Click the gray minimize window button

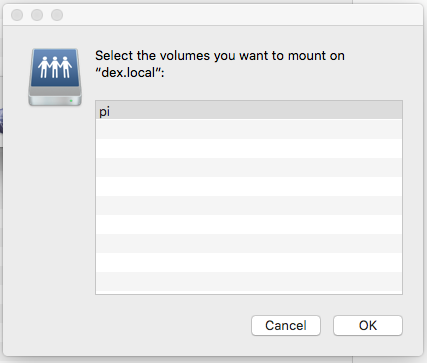37,15
